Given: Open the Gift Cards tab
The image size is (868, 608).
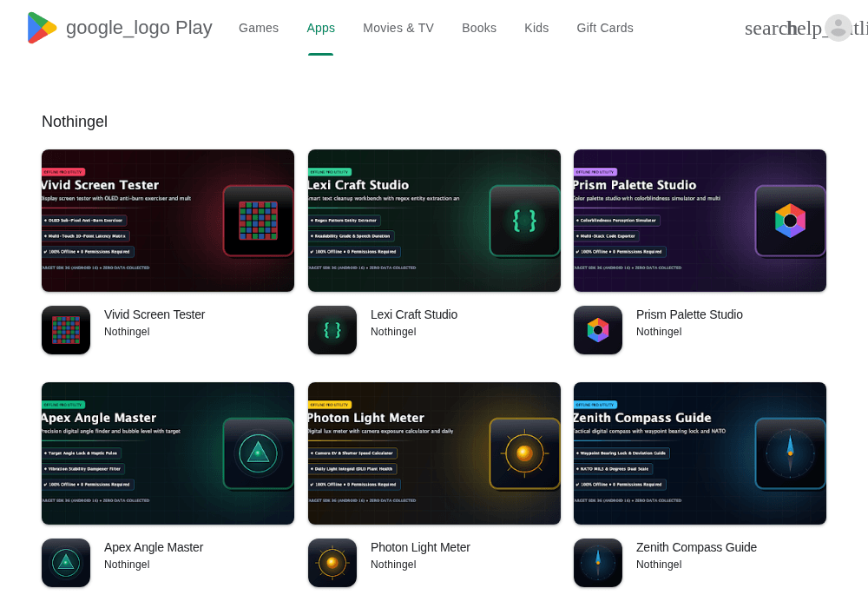Looking at the screenshot, I should click(604, 28).
